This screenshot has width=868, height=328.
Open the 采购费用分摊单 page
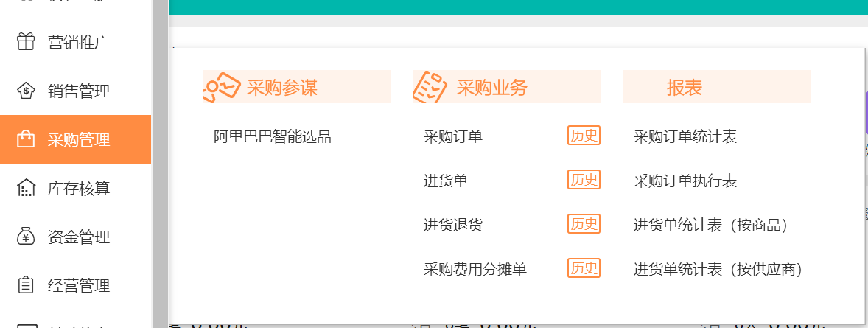475,269
